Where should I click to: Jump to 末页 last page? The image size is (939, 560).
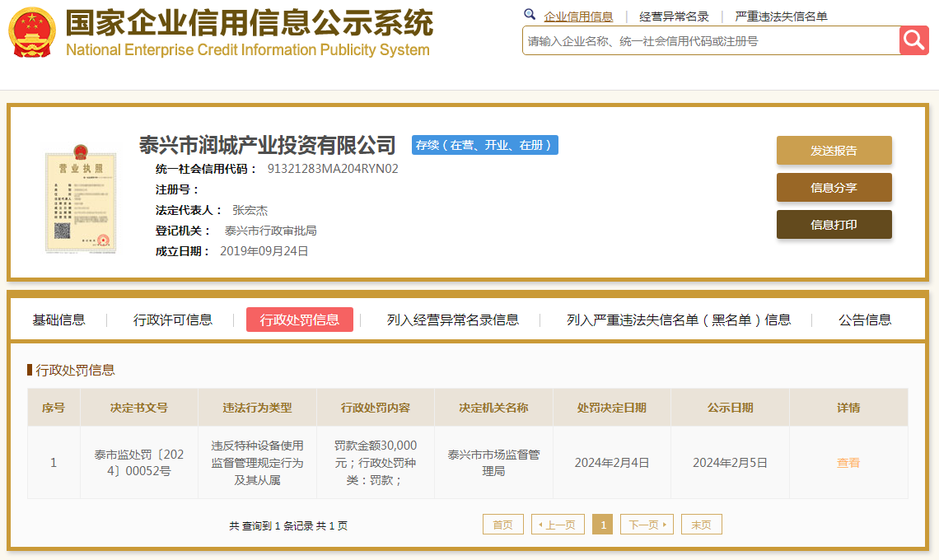click(701, 525)
